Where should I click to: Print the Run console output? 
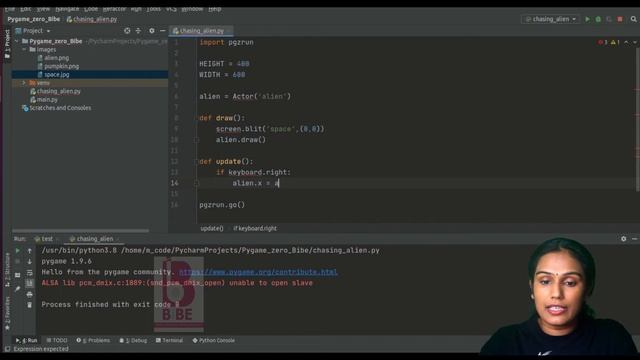29,294
